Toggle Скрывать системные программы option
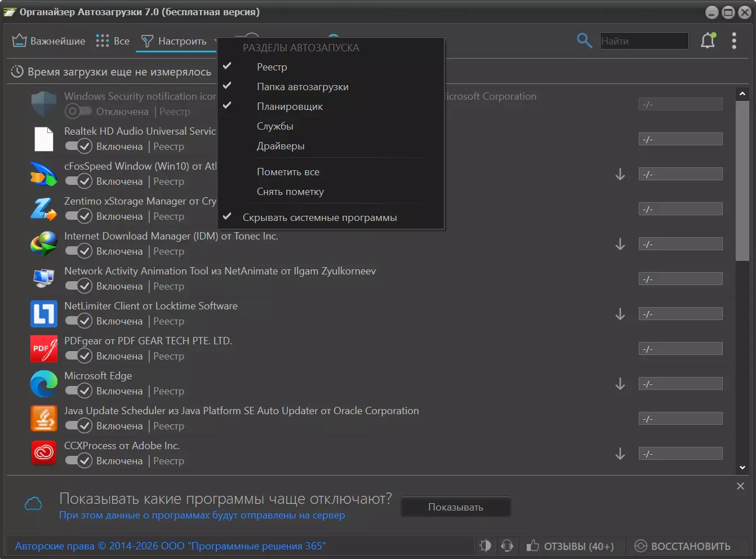Viewport: 756px width, 559px height. click(331, 218)
